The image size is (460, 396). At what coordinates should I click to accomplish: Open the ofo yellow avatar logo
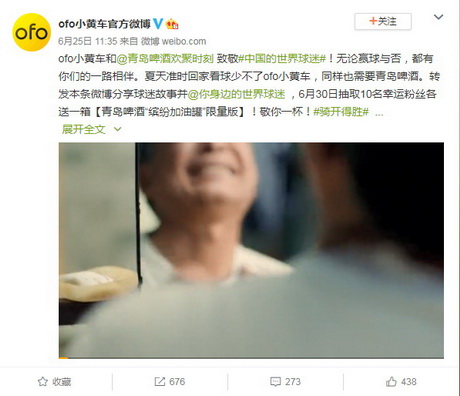[32, 32]
